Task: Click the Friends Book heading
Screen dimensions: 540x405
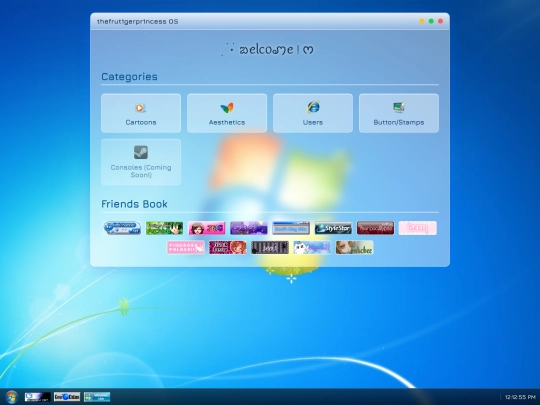Action: click(134, 204)
